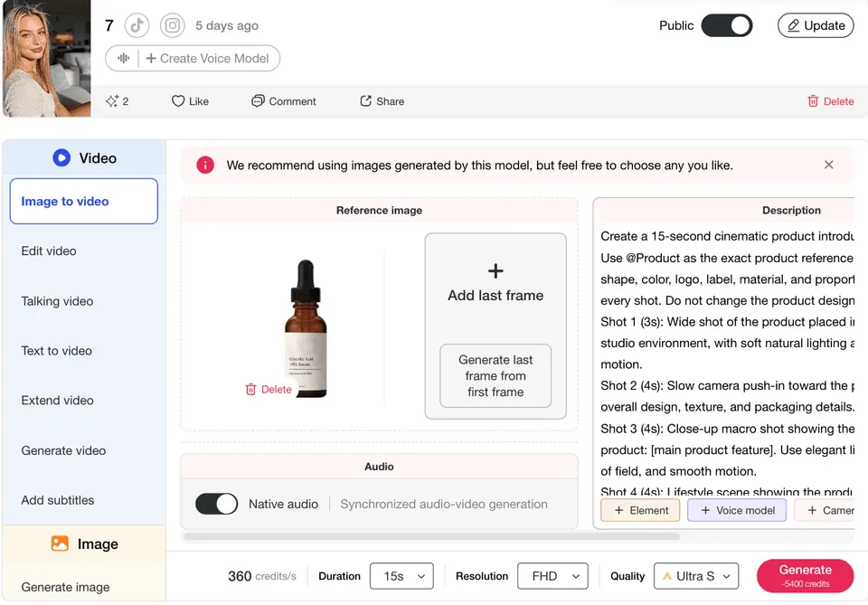Click the Video section header

click(84, 157)
